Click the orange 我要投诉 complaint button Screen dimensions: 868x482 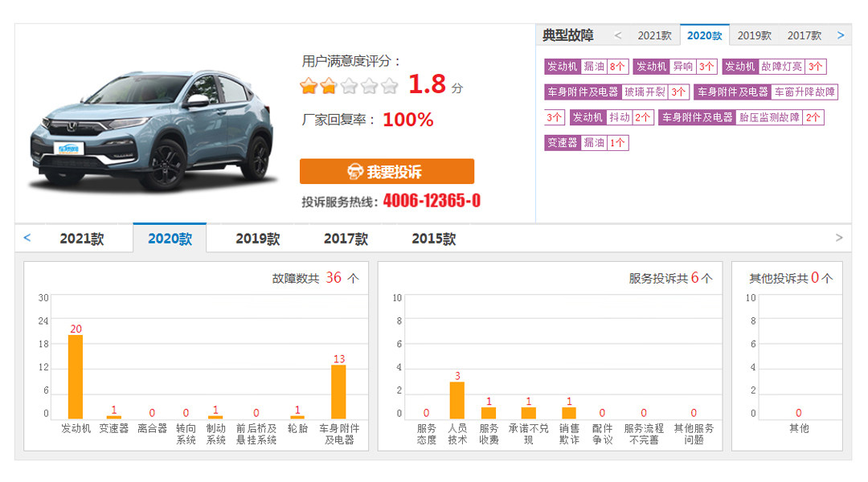click(x=387, y=172)
